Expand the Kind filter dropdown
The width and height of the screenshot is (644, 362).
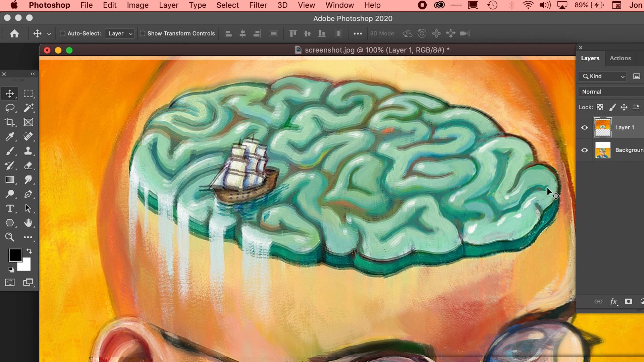[603, 76]
